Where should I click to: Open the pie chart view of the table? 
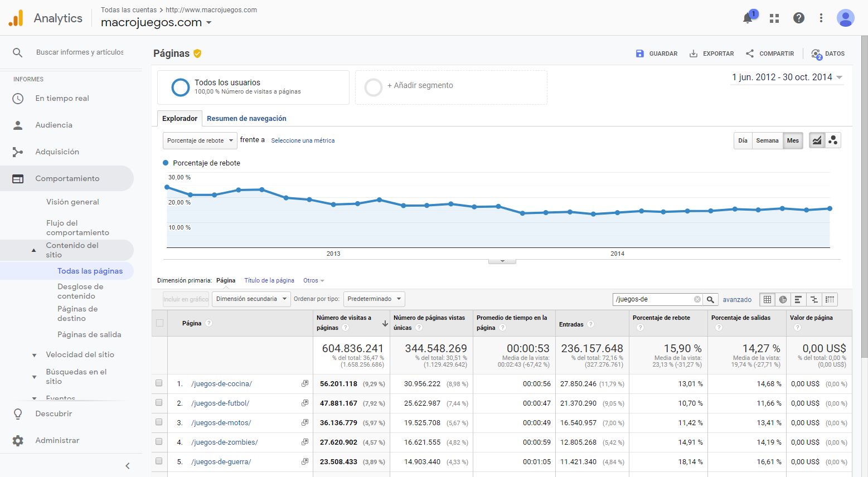[x=782, y=299]
